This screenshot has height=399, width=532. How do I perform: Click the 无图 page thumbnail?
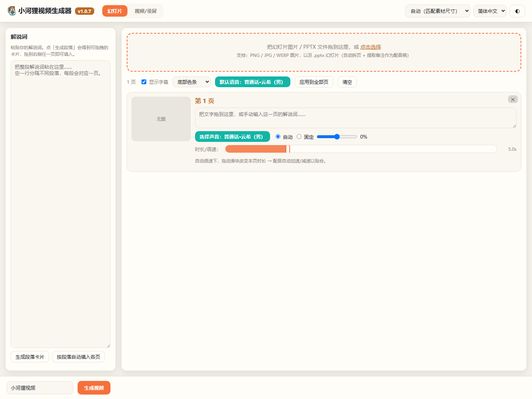(161, 119)
